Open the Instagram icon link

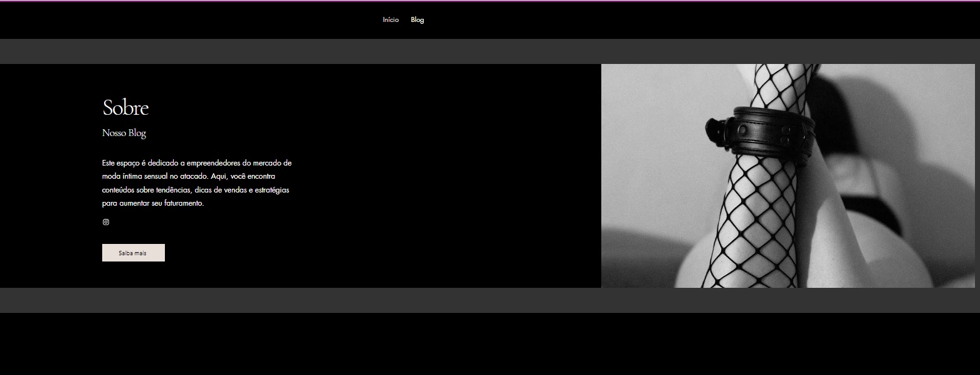point(106,222)
